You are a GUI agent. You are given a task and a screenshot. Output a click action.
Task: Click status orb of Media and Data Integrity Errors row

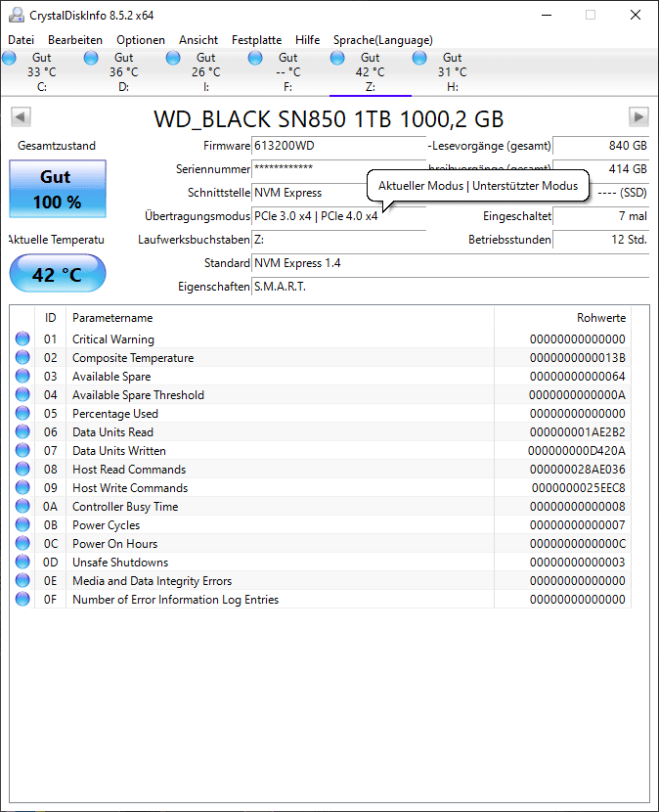point(22,580)
